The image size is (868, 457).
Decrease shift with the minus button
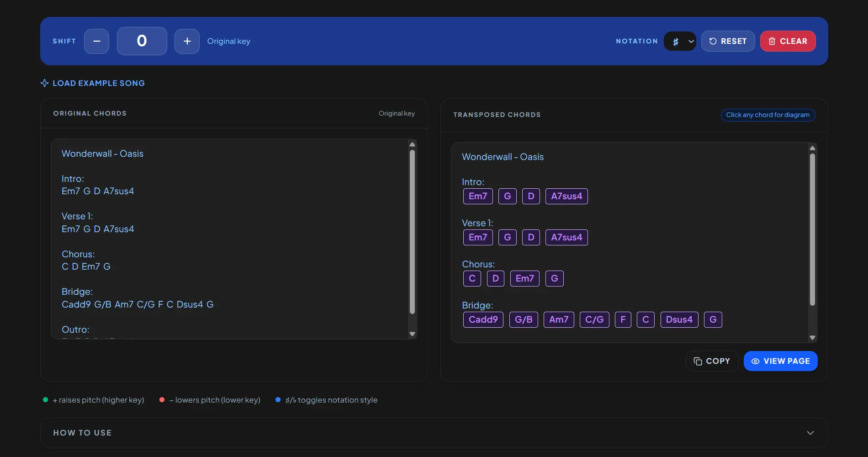click(x=96, y=41)
